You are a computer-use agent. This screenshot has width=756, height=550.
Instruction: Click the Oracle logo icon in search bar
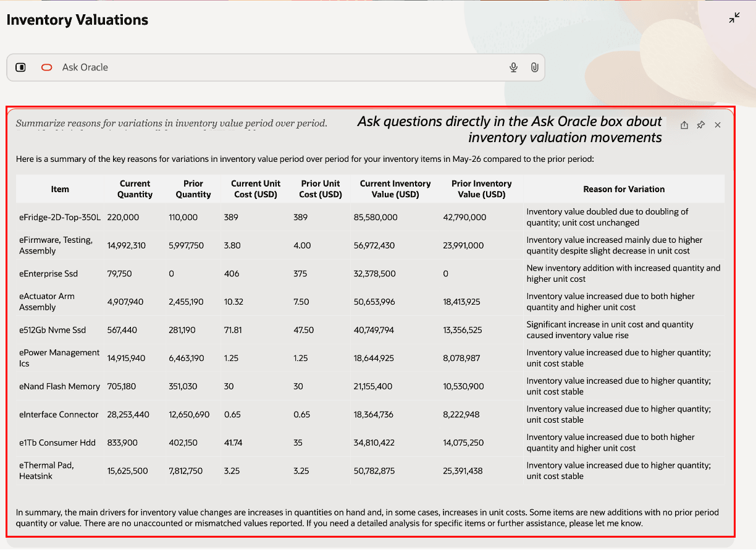[47, 67]
